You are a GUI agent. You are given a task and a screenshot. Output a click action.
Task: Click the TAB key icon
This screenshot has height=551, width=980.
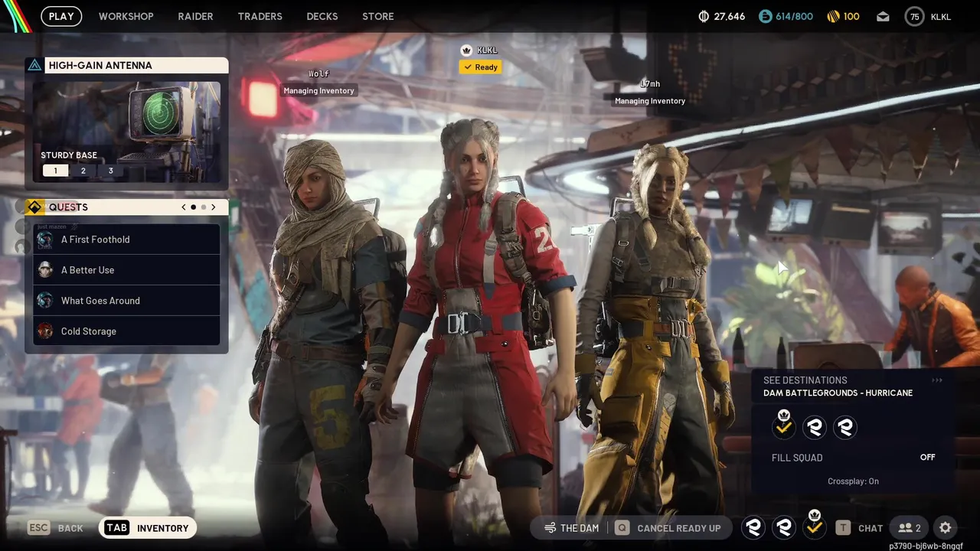point(117,528)
